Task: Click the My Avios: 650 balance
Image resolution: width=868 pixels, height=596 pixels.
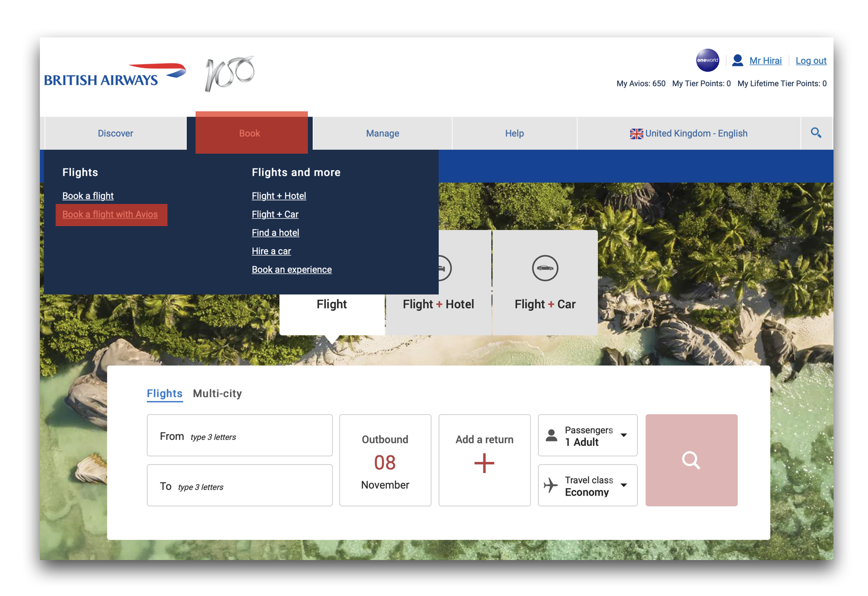Action: [x=641, y=84]
